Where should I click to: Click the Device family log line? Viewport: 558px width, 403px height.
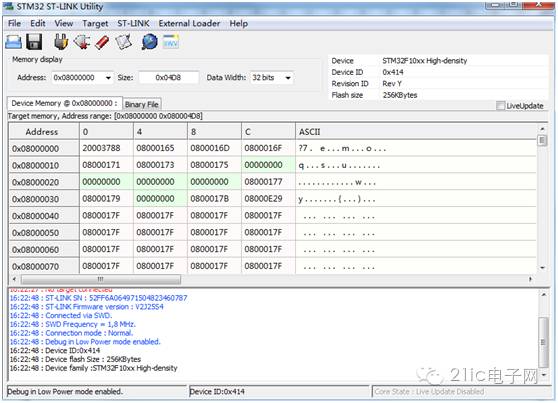coord(93,368)
